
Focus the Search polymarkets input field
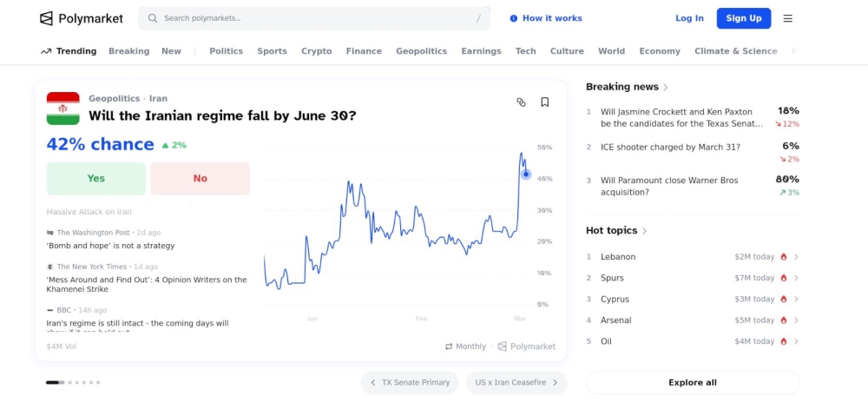pos(312,18)
